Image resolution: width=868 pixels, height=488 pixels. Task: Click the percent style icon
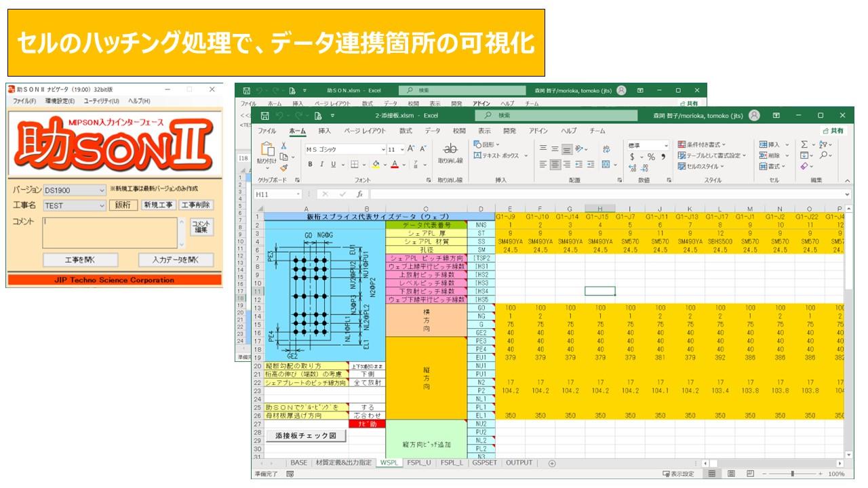(x=651, y=157)
